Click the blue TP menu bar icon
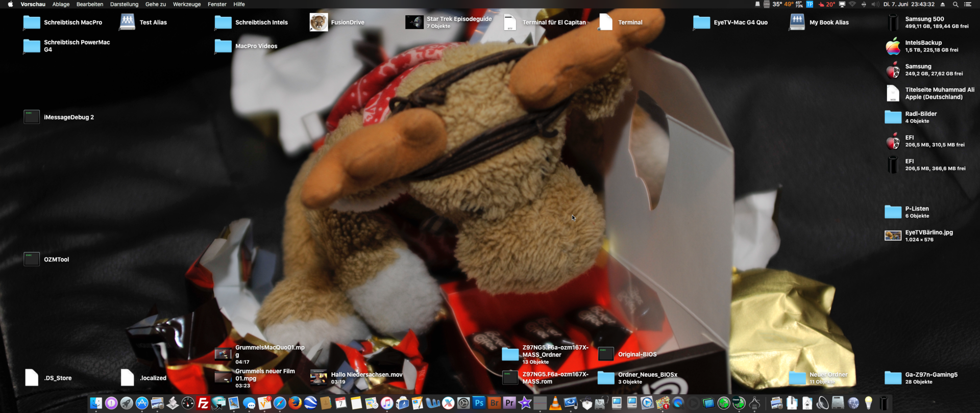This screenshot has width=980, height=413. (810, 4)
